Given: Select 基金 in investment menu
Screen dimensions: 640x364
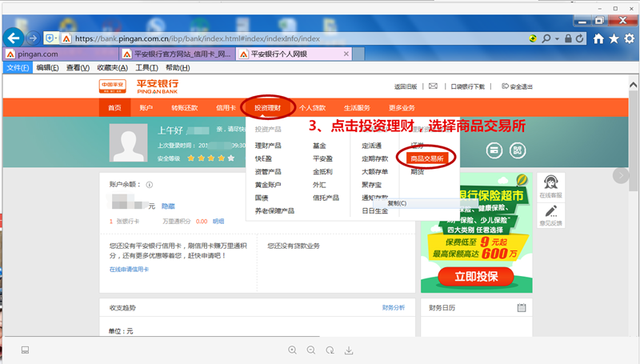Looking at the screenshot, I should [319, 146].
